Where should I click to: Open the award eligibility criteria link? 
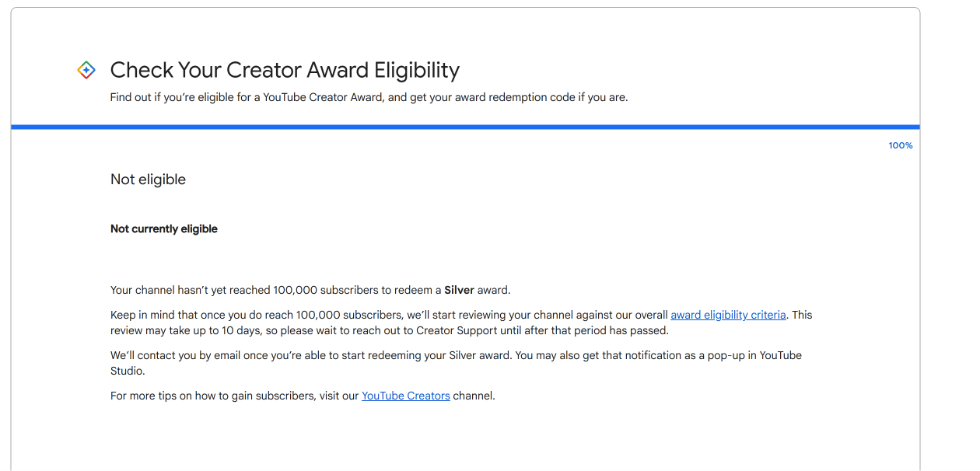pyautogui.click(x=728, y=315)
